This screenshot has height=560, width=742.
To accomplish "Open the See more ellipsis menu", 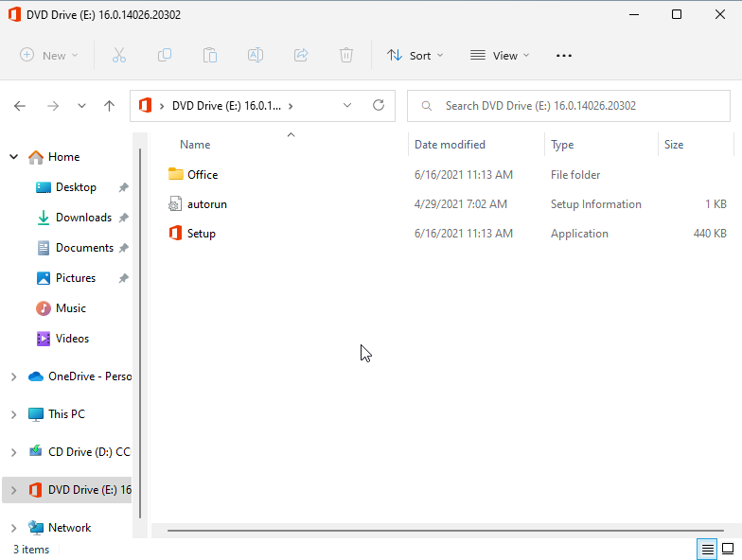I will 564,56.
